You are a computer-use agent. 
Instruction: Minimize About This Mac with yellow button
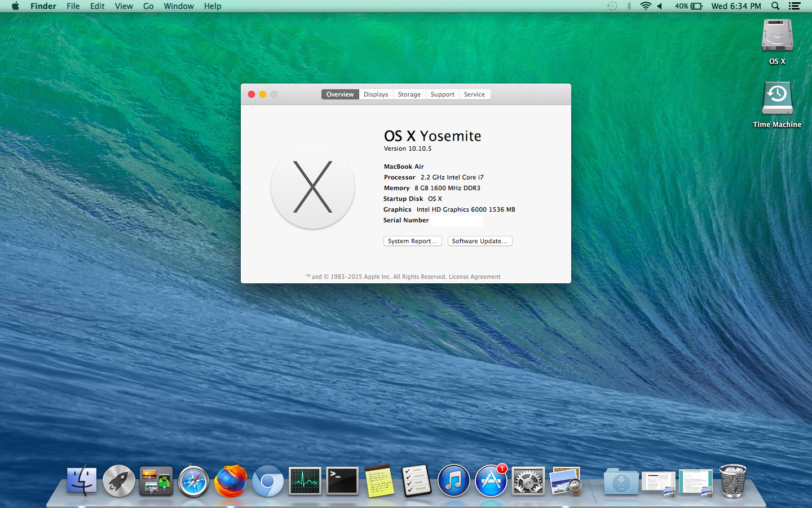coord(263,94)
